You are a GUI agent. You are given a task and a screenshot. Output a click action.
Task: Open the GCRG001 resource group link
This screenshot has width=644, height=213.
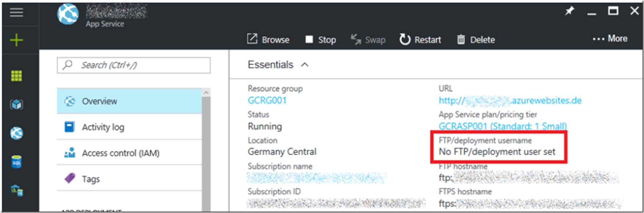click(267, 101)
